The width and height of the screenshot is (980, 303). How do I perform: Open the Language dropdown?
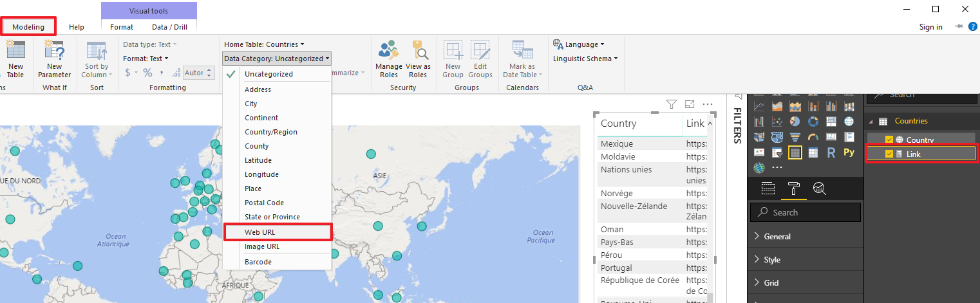(579, 44)
